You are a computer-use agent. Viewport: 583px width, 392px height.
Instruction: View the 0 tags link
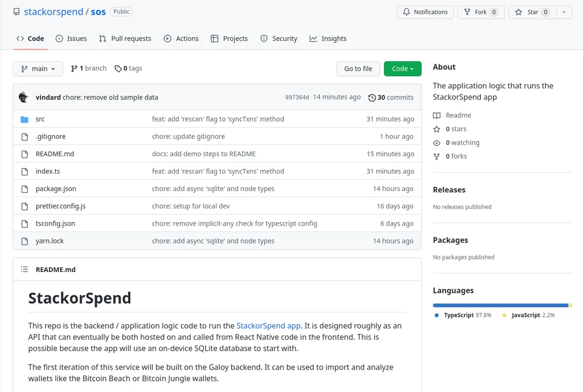[x=128, y=68]
